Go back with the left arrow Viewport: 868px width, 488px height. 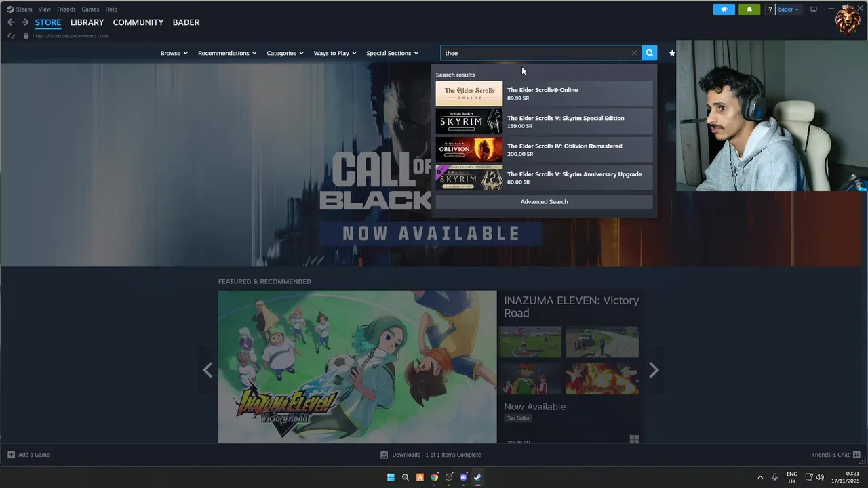[11, 22]
